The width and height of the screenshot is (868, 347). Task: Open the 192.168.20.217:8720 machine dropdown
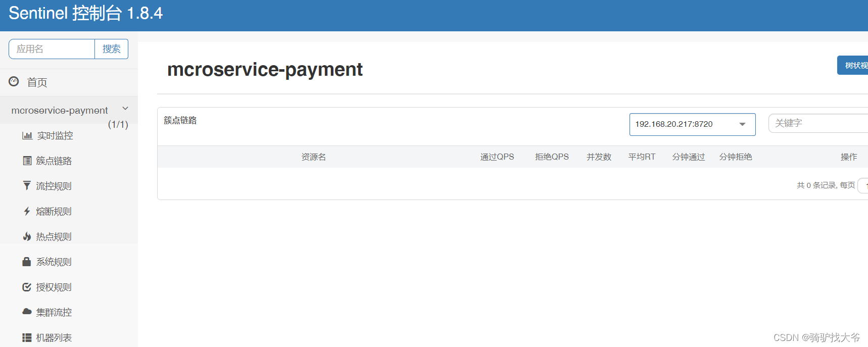[692, 124]
